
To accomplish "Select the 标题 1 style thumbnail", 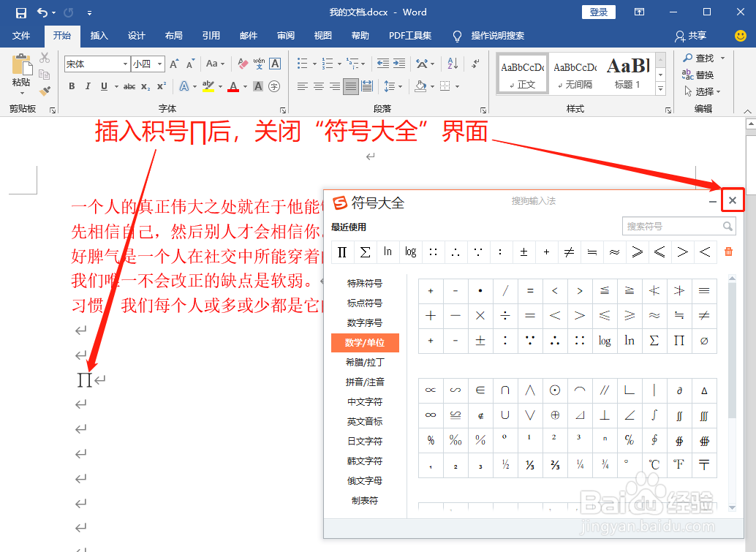I will pyautogui.click(x=627, y=73).
